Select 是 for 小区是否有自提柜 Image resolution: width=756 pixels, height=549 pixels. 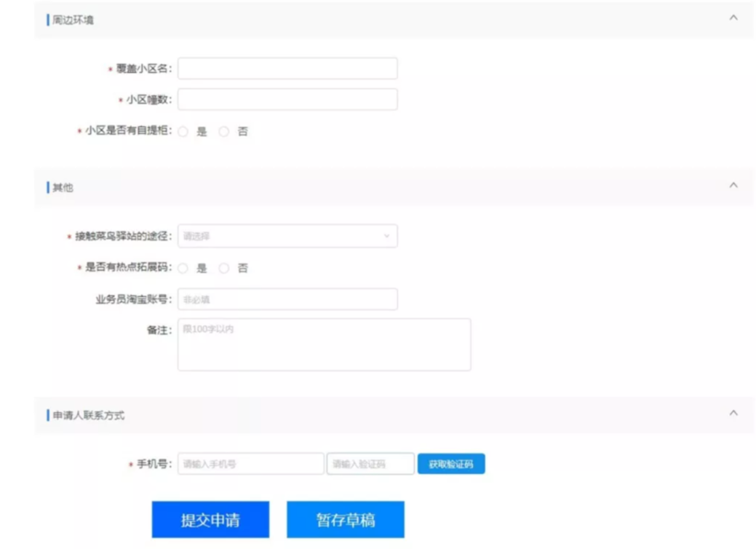click(x=183, y=132)
